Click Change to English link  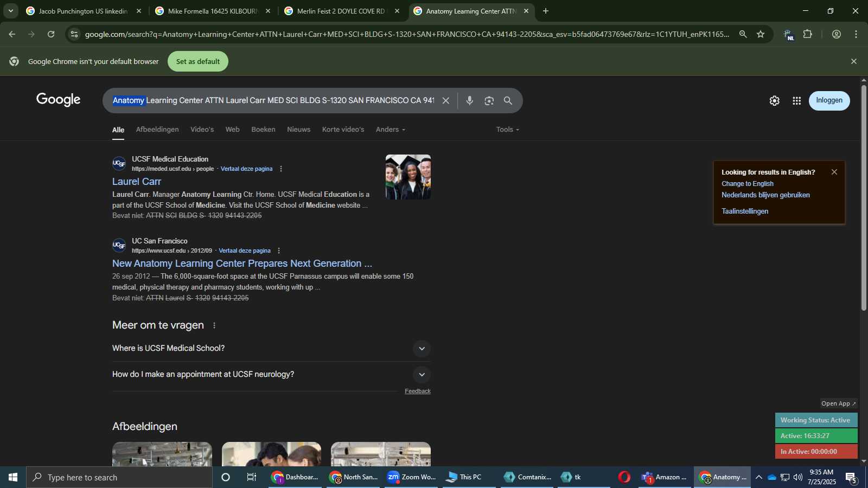(x=748, y=184)
